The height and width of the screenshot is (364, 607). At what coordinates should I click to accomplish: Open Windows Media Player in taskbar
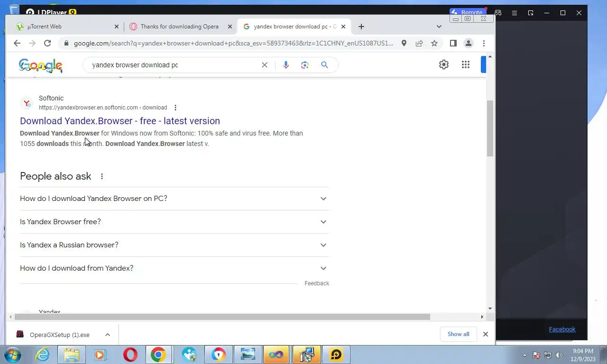coord(101,355)
